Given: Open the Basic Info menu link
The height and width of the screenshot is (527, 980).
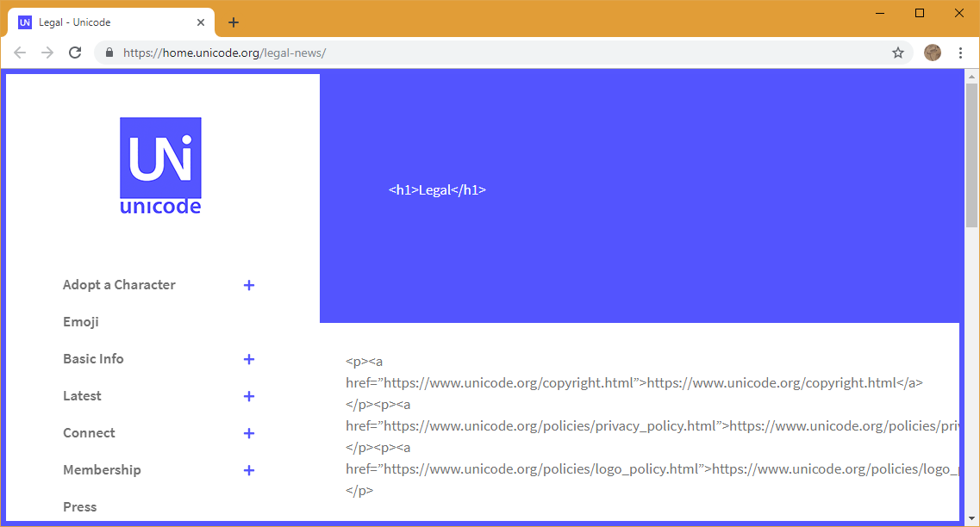Looking at the screenshot, I should (x=93, y=358).
